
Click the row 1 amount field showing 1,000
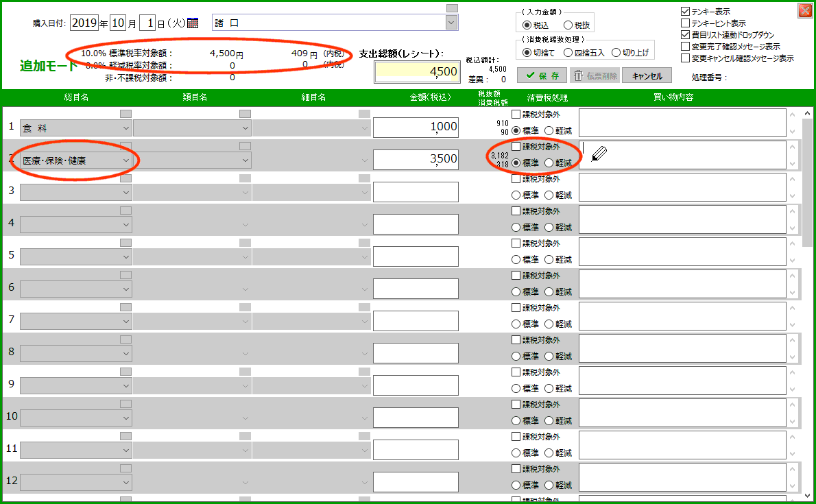[x=416, y=128]
